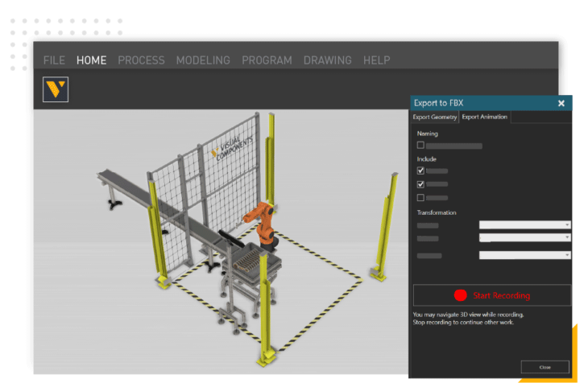The height and width of the screenshot is (387, 588).
Task: Open the third Transformation dropdown
Action: (x=524, y=255)
